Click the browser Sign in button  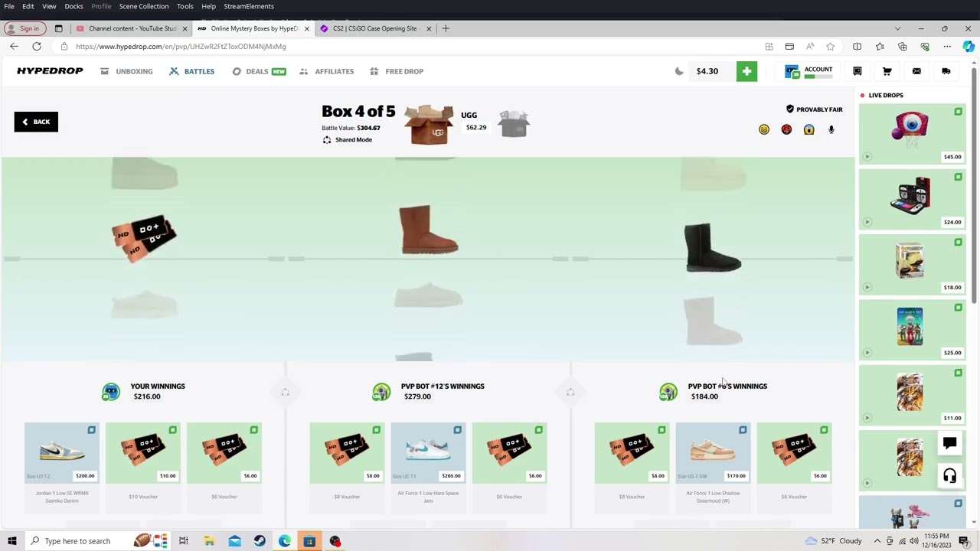[x=24, y=28]
